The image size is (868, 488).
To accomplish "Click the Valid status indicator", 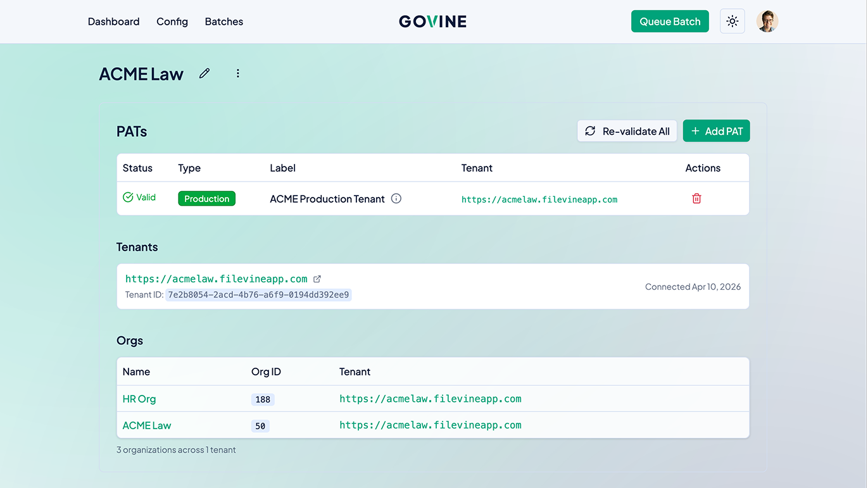I will [x=139, y=197].
